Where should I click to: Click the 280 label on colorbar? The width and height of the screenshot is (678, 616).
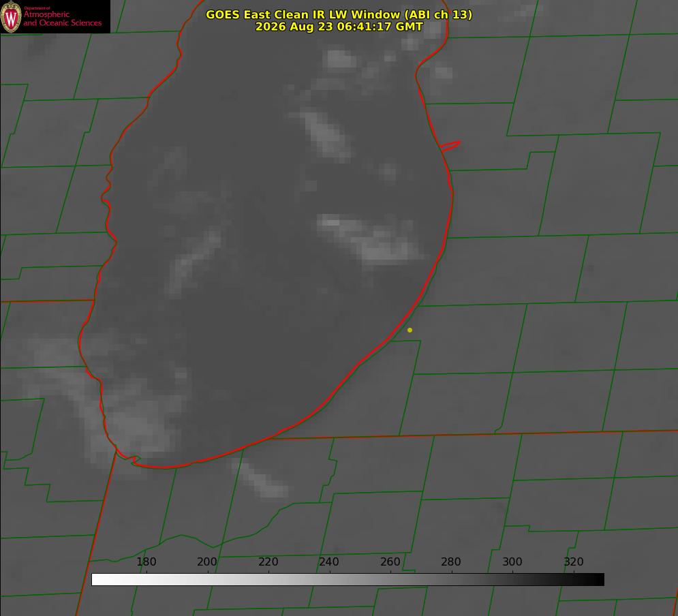click(x=451, y=561)
